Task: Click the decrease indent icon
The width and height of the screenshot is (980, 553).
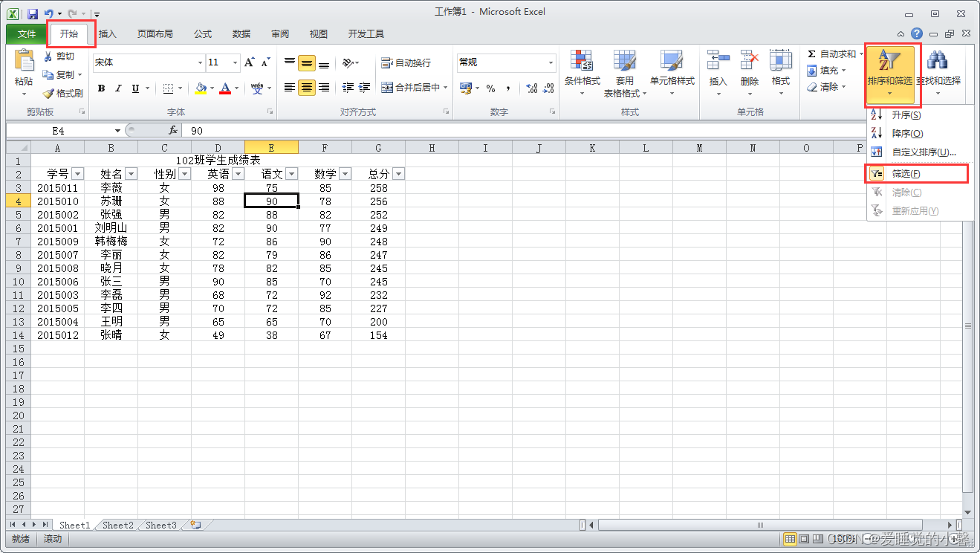Action: pyautogui.click(x=347, y=88)
